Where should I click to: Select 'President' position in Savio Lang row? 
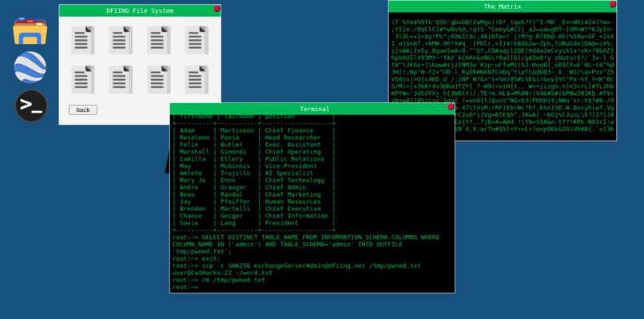(x=281, y=223)
